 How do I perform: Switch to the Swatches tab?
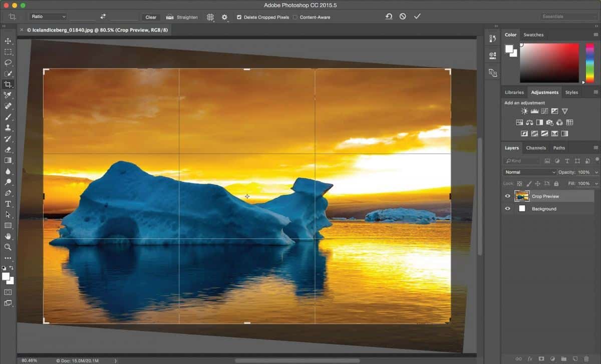533,35
